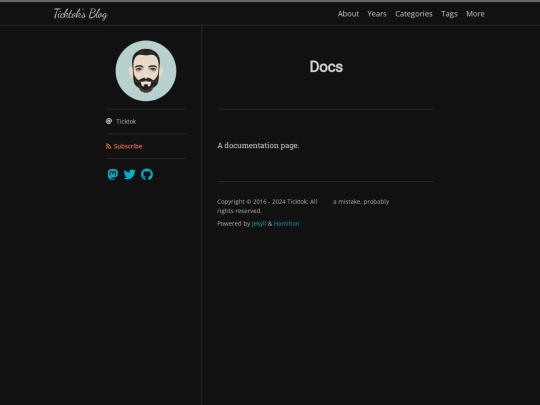
Task: Open the About menu item
Action: pos(348,14)
